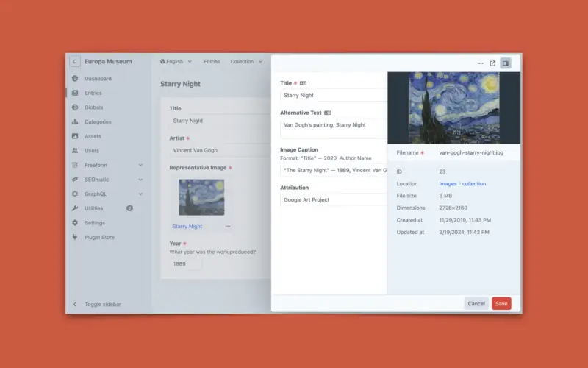Click the SEOmatic sidebar icon
This screenshot has width=588, height=368.
[x=75, y=180]
